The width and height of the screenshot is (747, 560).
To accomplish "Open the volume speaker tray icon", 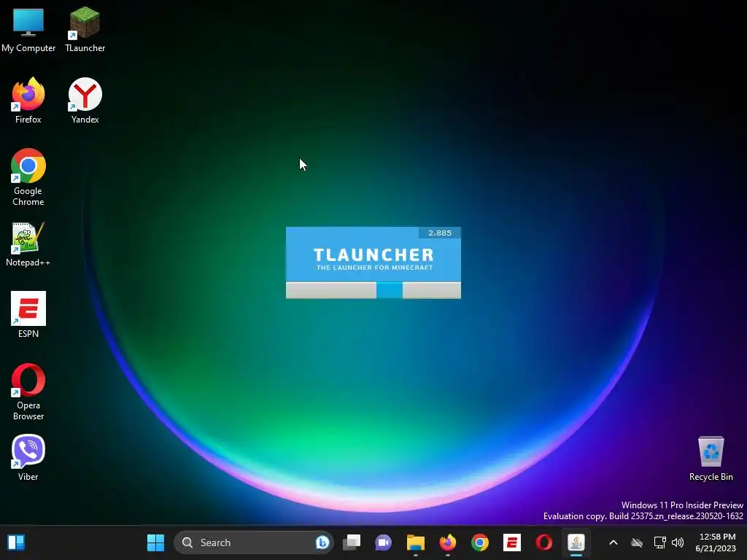I will coord(678,542).
